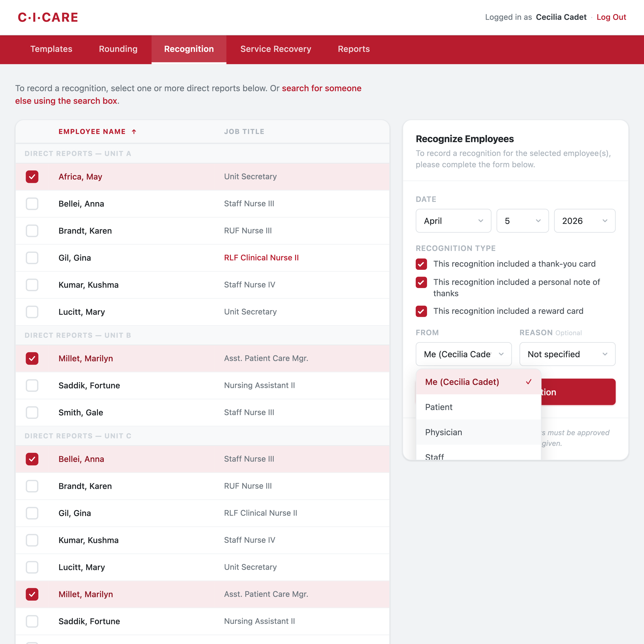The image size is (644, 644).
Task: Select Patient from the From list
Action: tap(439, 407)
